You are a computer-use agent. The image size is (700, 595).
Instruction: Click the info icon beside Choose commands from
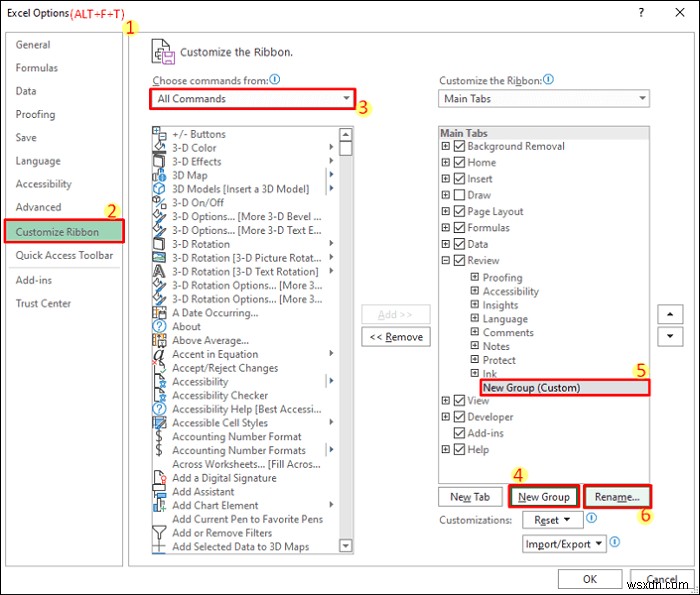[x=275, y=79]
